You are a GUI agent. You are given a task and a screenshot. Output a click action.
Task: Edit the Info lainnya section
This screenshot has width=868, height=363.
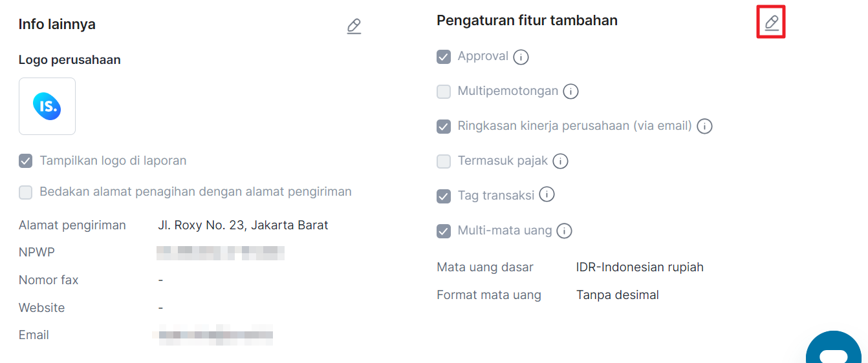(354, 26)
